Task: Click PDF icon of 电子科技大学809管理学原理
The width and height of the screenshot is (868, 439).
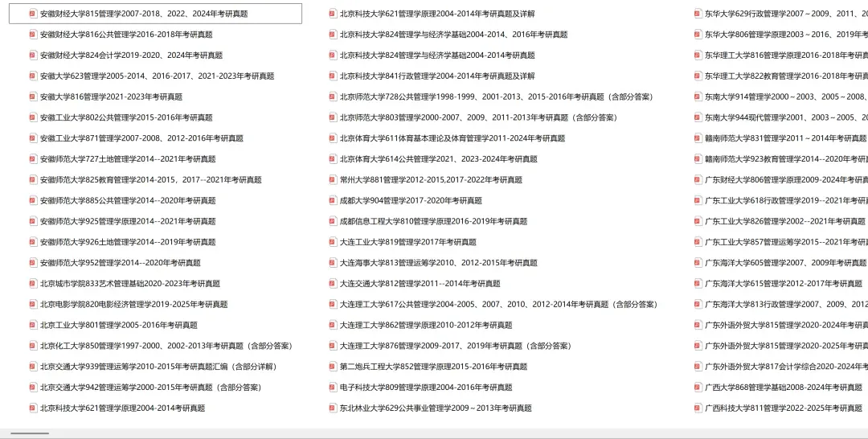Action: 333,388
